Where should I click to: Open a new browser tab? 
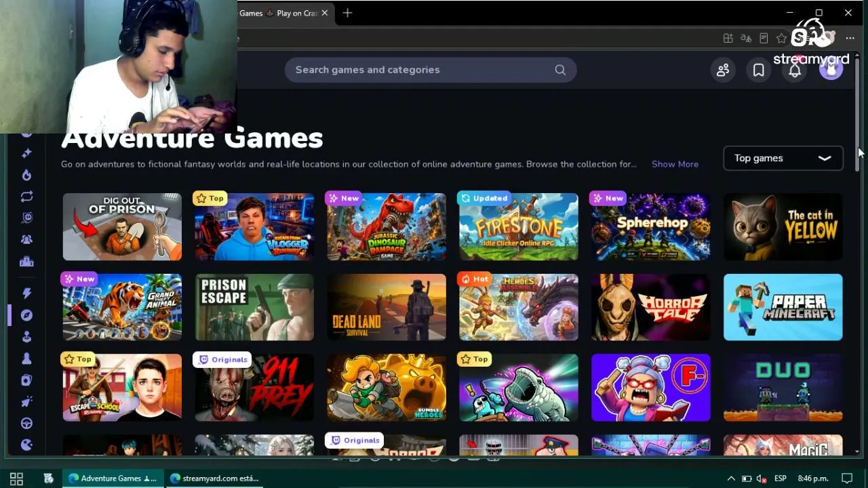(x=347, y=13)
